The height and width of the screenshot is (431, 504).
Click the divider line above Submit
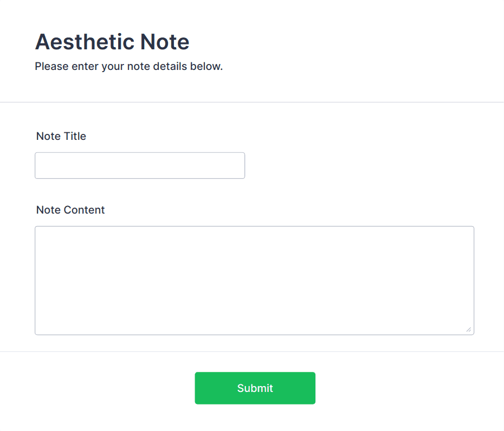pos(252,353)
